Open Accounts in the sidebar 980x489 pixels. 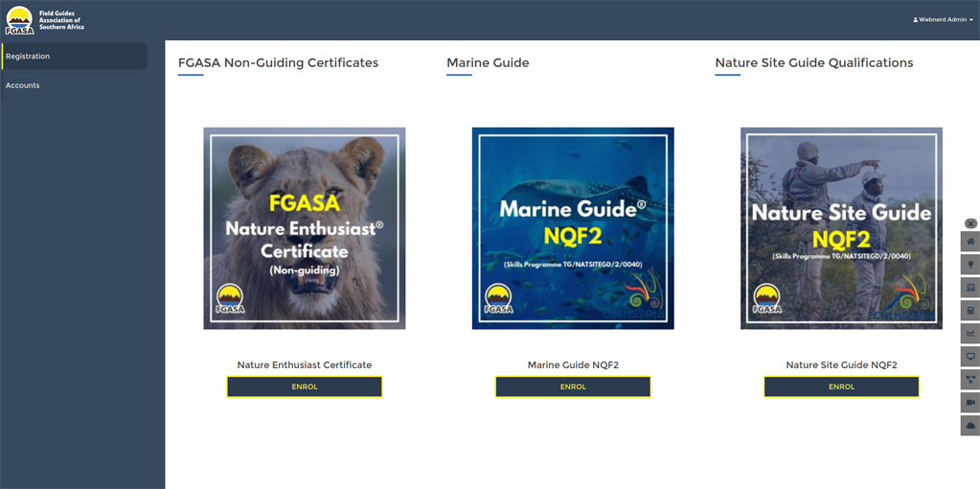pos(75,85)
